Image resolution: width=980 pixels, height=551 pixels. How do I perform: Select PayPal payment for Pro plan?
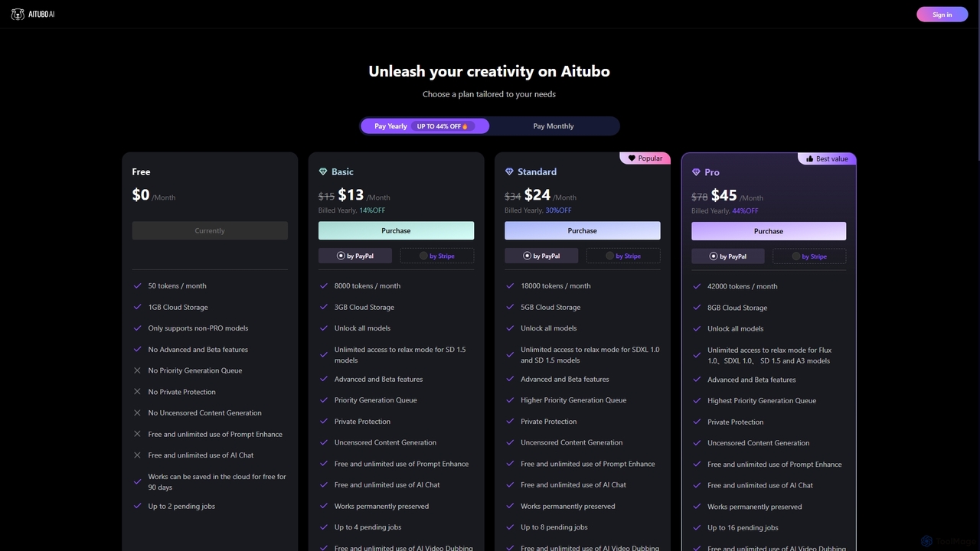728,256
